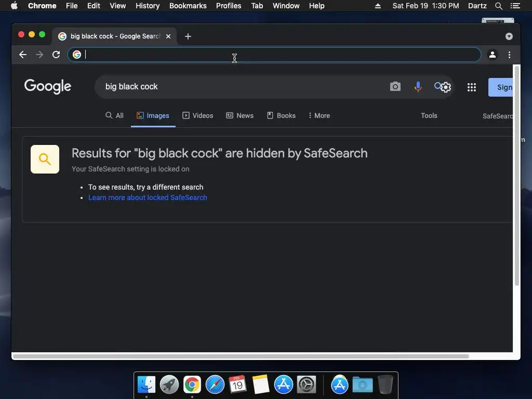Screen dimensions: 532x399
Task: Open the Chrome profile avatar button
Action: pos(493,55)
